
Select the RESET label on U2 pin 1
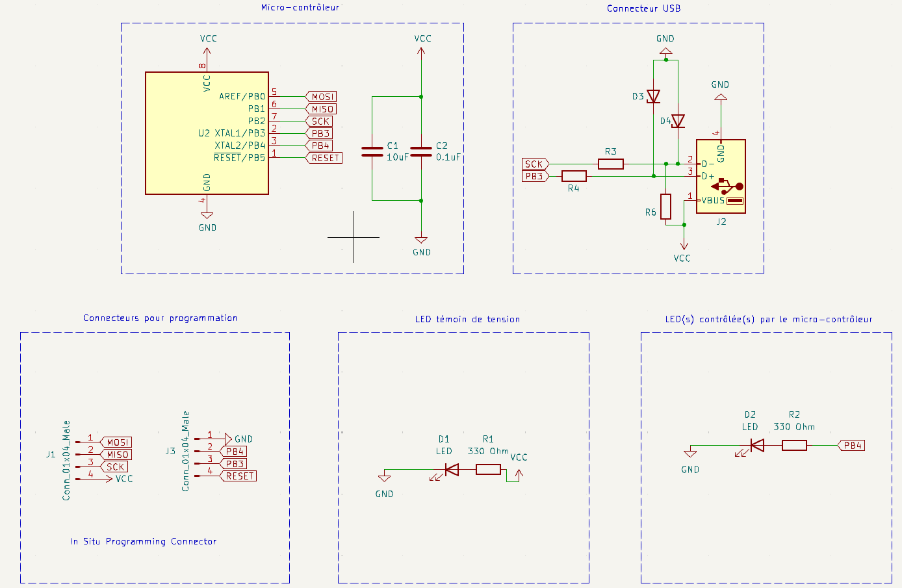[x=325, y=158]
